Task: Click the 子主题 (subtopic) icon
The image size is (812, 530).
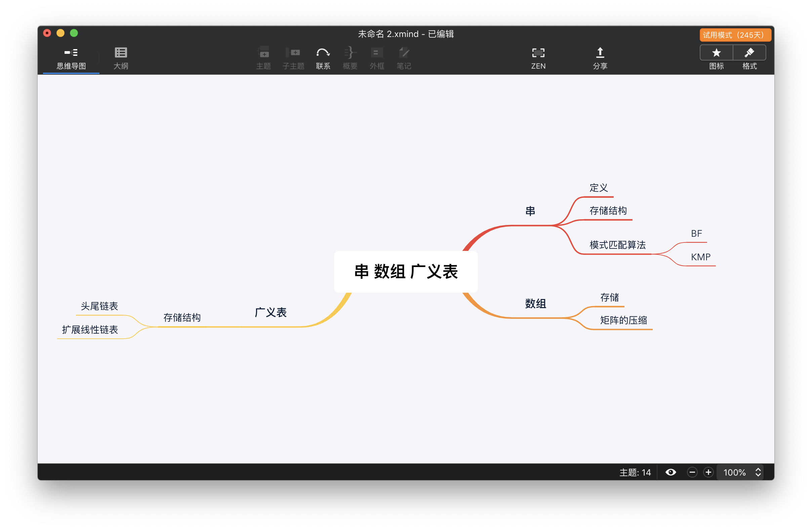Action: click(293, 57)
